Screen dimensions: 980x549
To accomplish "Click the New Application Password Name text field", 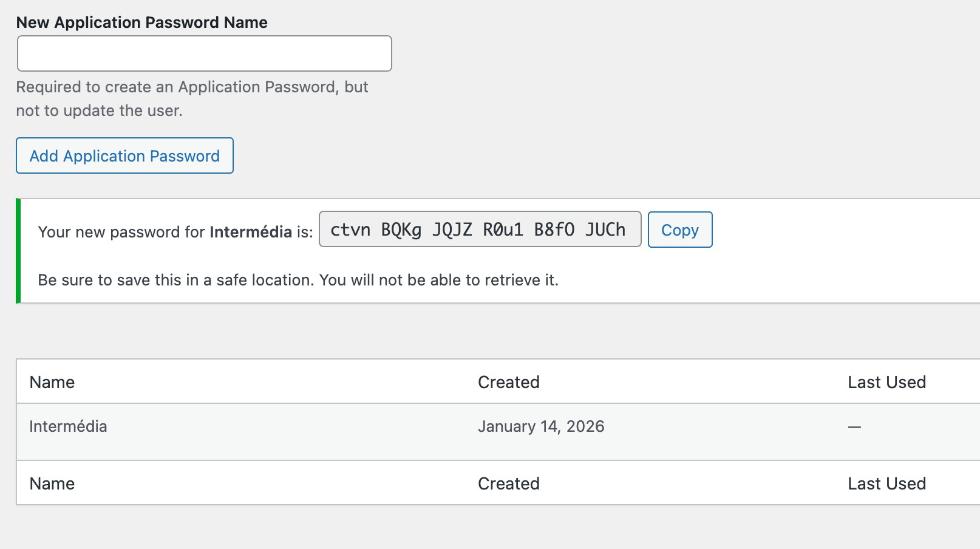I will click(x=204, y=53).
